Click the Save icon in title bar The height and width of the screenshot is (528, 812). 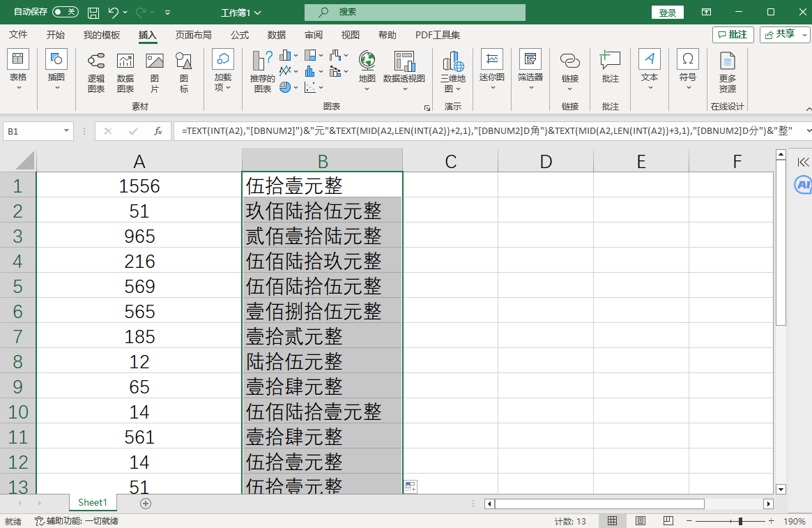point(93,13)
